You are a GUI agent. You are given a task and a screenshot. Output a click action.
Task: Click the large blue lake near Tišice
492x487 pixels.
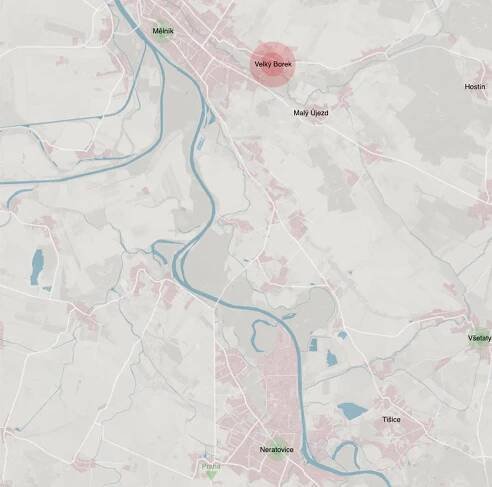click(x=352, y=411)
